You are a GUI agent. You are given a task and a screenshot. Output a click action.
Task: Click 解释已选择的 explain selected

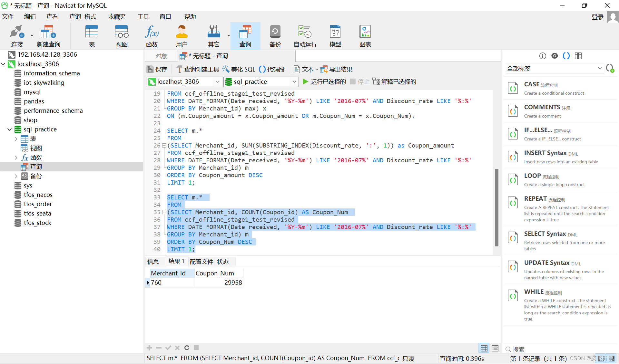tap(394, 81)
